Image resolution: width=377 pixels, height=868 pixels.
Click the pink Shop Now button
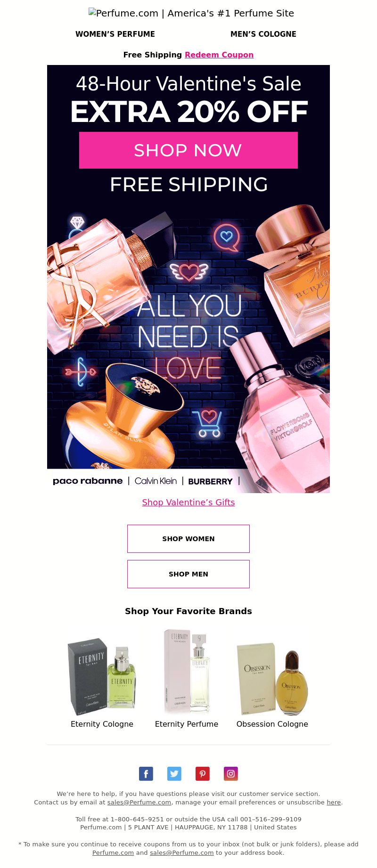[x=188, y=150]
